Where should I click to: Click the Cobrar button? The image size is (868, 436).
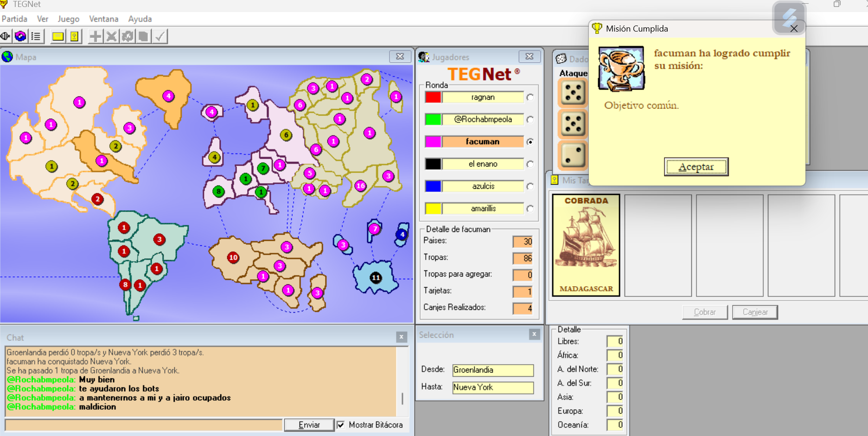tap(705, 312)
